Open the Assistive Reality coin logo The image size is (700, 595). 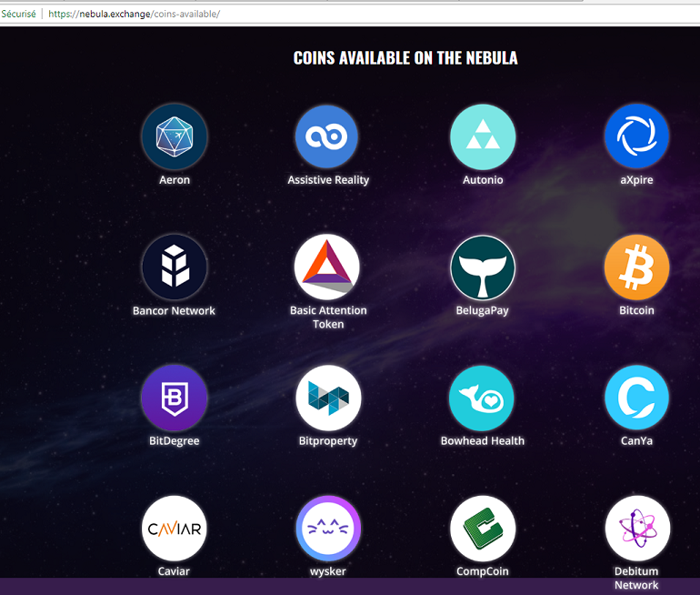[327, 136]
